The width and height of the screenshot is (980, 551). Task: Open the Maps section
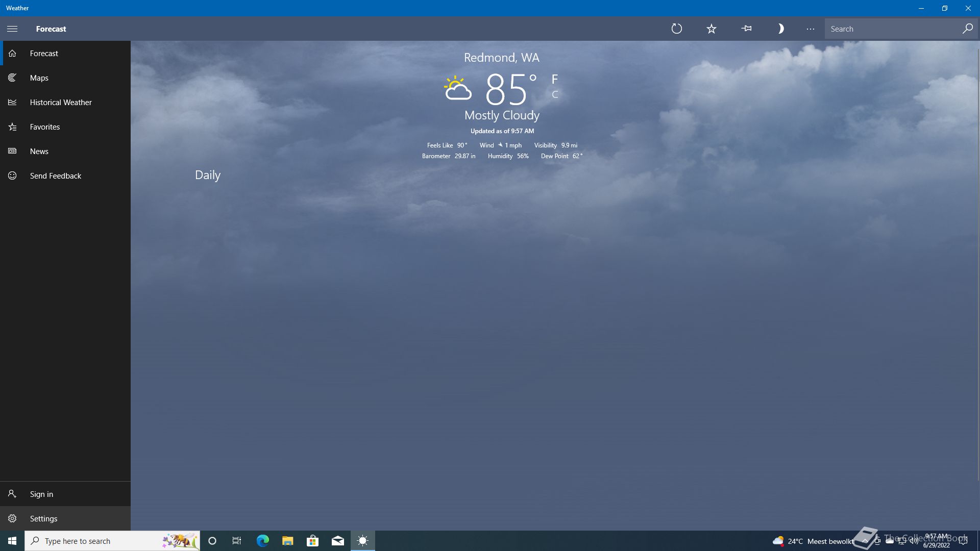39,78
